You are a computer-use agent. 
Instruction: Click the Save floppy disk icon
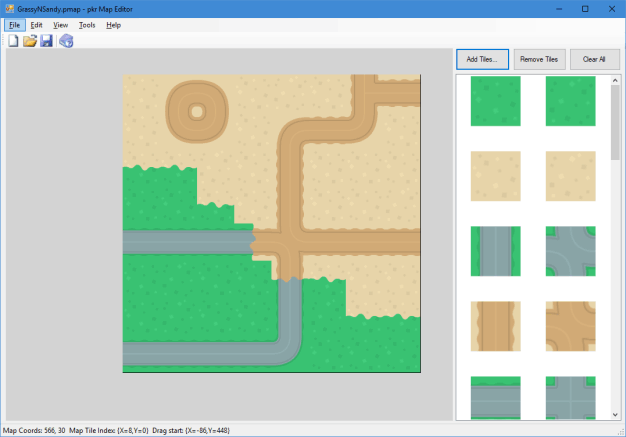pos(46,41)
